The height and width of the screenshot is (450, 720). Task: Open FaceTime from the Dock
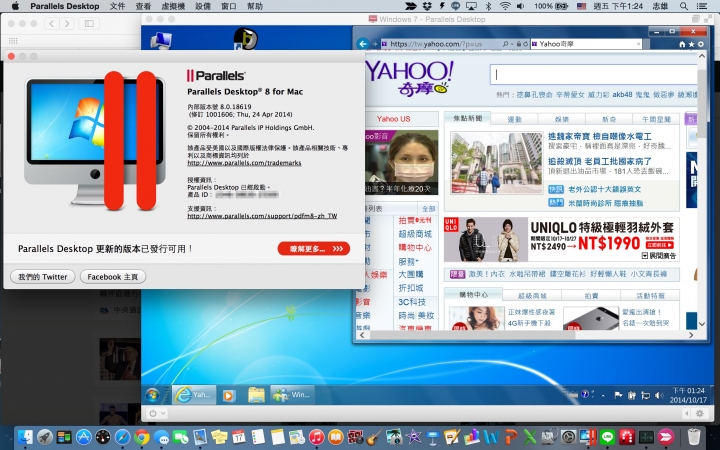(180, 437)
